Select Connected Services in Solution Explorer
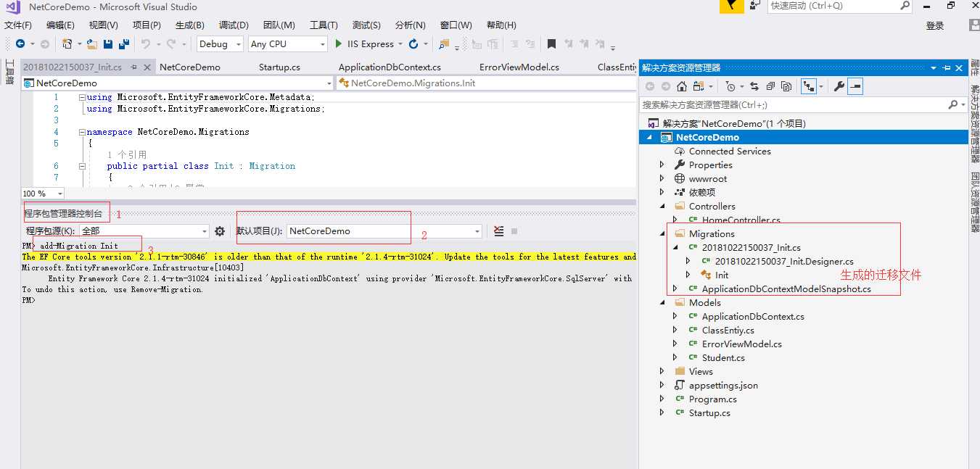 coord(730,152)
